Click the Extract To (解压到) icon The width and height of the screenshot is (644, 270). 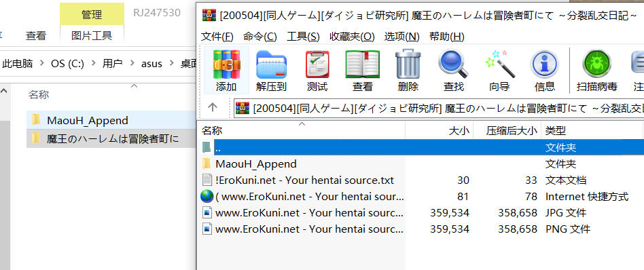coord(271,64)
